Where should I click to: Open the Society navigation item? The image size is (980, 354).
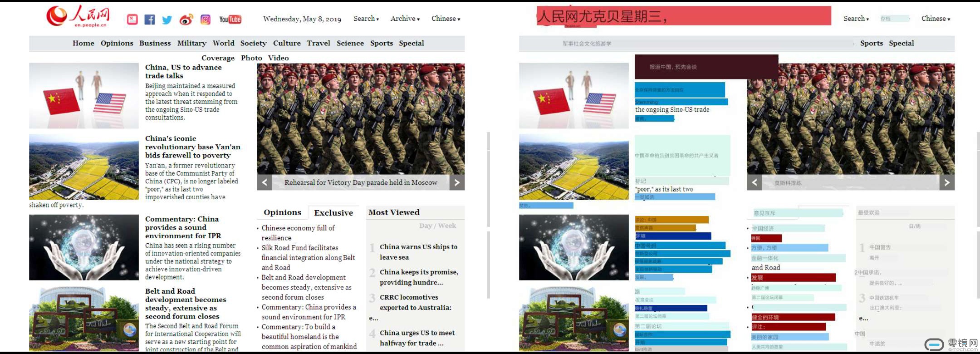254,43
